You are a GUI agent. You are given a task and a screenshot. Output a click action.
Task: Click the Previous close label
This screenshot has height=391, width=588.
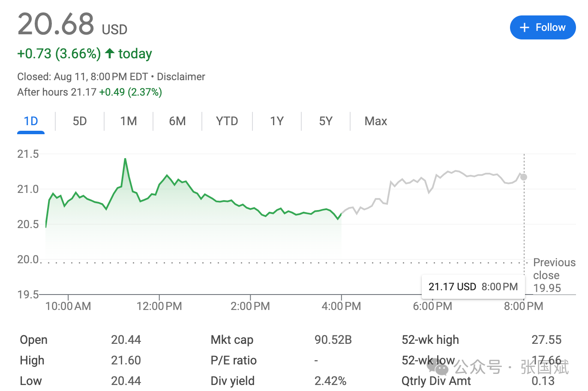coord(554,269)
